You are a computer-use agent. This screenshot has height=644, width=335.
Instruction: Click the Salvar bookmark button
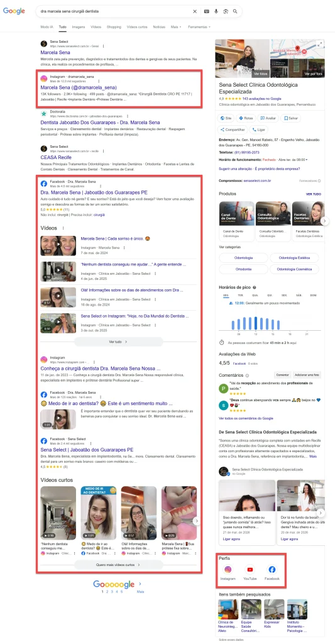(290, 118)
